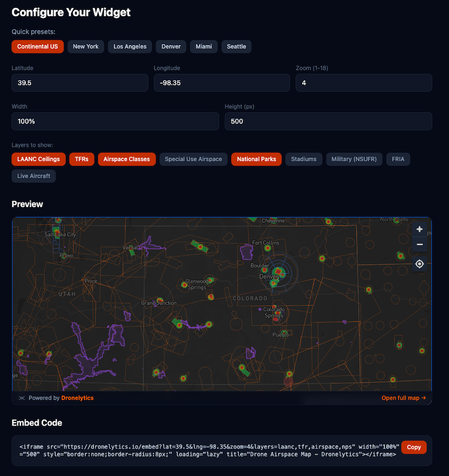The width and height of the screenshot is (449, 476).
Task: Select the Continental US preset
Action: [38, 46]
